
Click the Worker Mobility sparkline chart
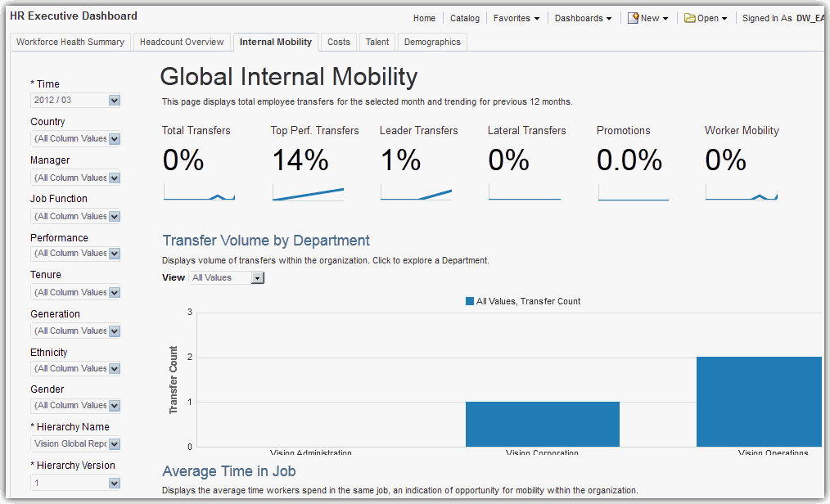coord(741,193)
